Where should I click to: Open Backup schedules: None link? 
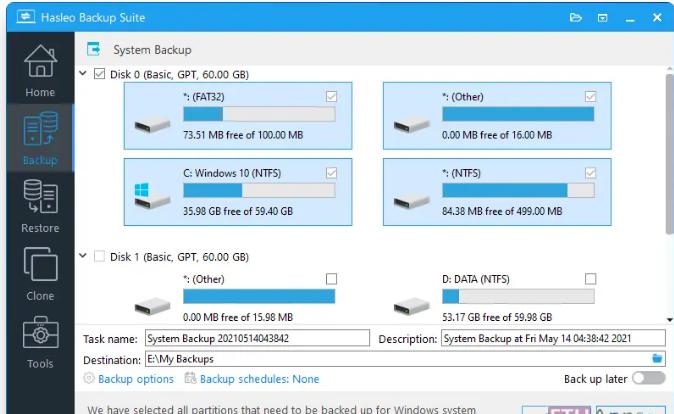pyautogui.click(x=260, y=379)
